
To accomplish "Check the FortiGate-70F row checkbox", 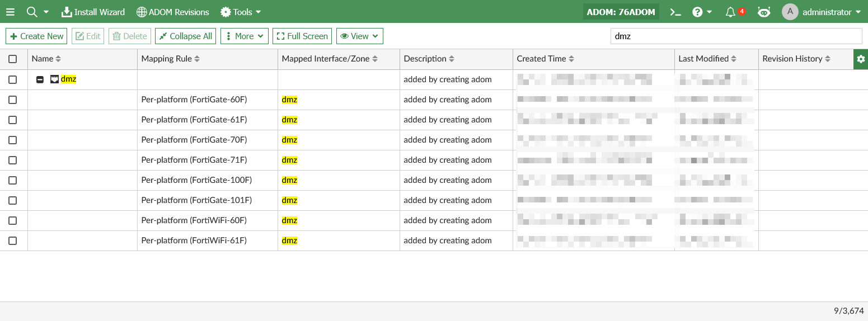I will 13,140.
